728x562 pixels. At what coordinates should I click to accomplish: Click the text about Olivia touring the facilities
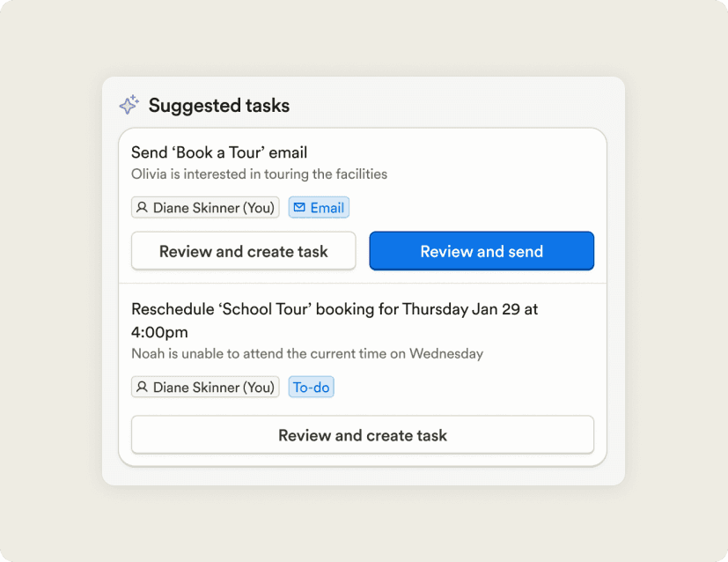click(260, 174)
